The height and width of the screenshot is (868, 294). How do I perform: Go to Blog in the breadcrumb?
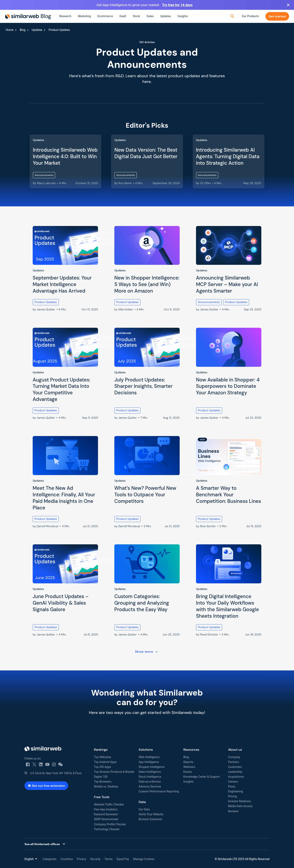(23, 30)
